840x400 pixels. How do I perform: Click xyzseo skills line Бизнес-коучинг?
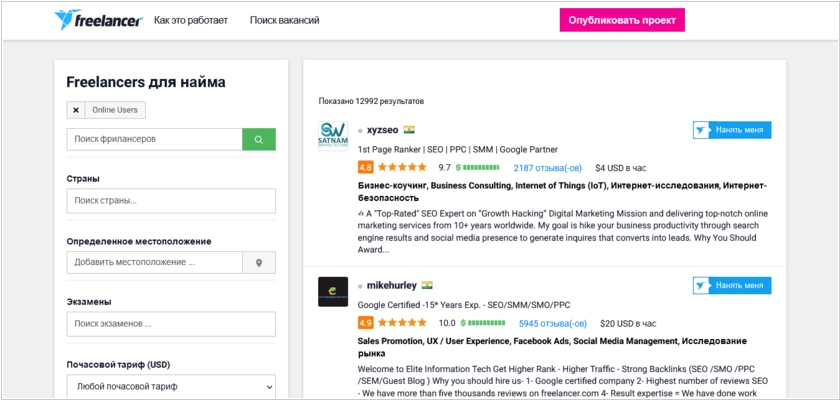click(562, 192)
